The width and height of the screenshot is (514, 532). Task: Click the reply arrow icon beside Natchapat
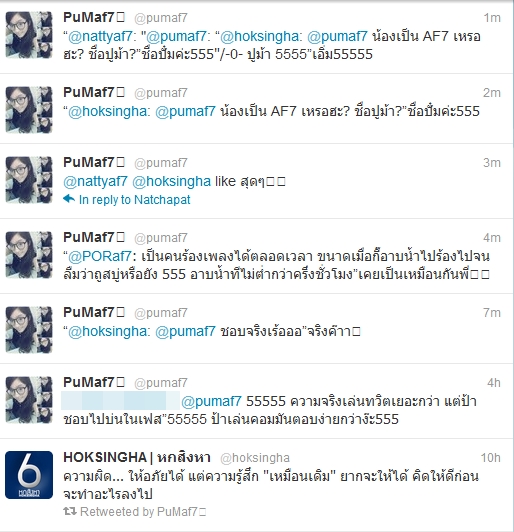click(x=69, y=199)
